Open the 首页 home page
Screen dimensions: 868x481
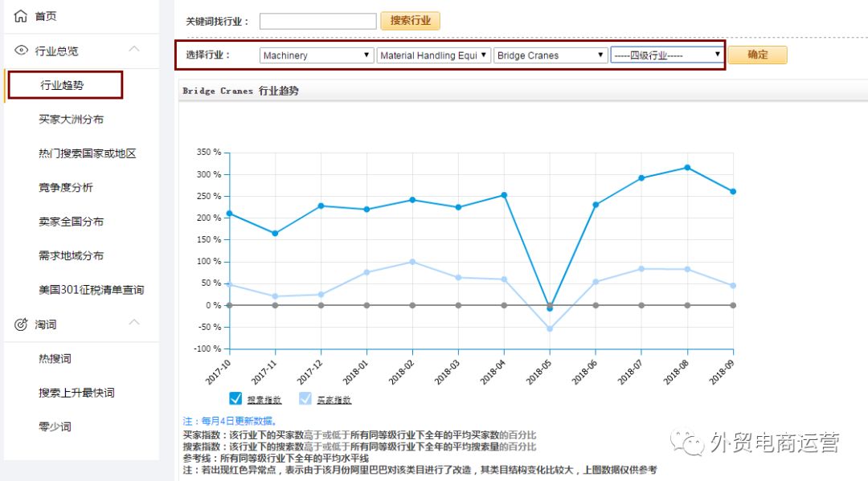click(45, 16)
